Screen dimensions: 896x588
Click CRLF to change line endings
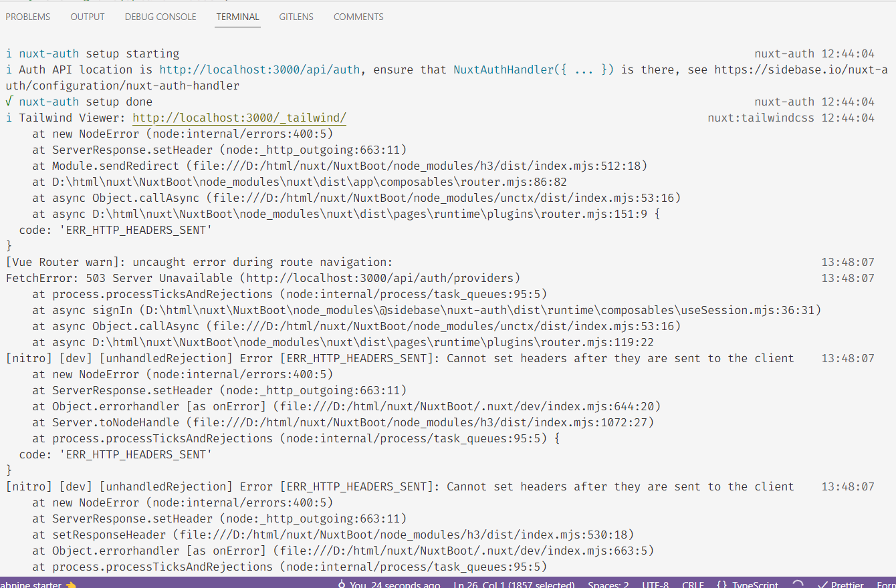tap(693, 584)
